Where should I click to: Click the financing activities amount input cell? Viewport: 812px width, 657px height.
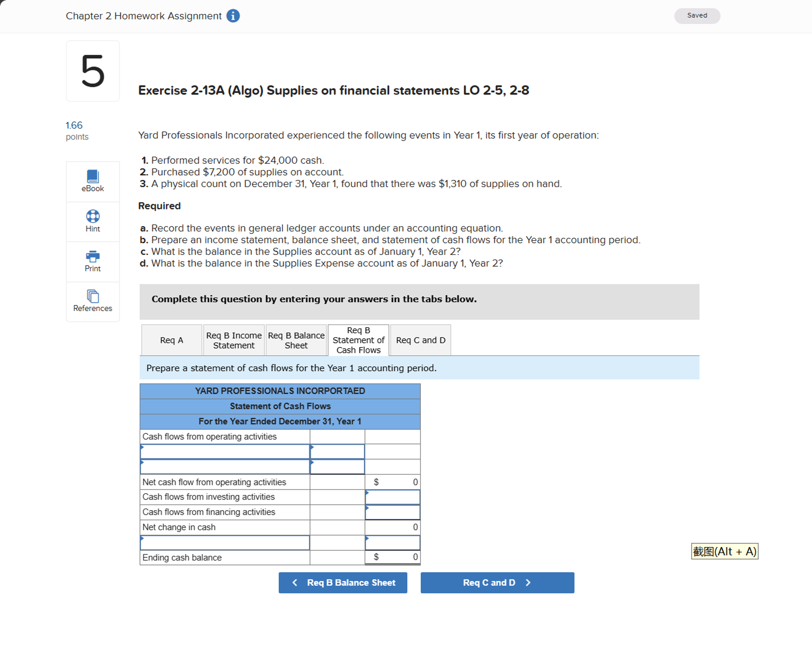(x=392, y=512)
